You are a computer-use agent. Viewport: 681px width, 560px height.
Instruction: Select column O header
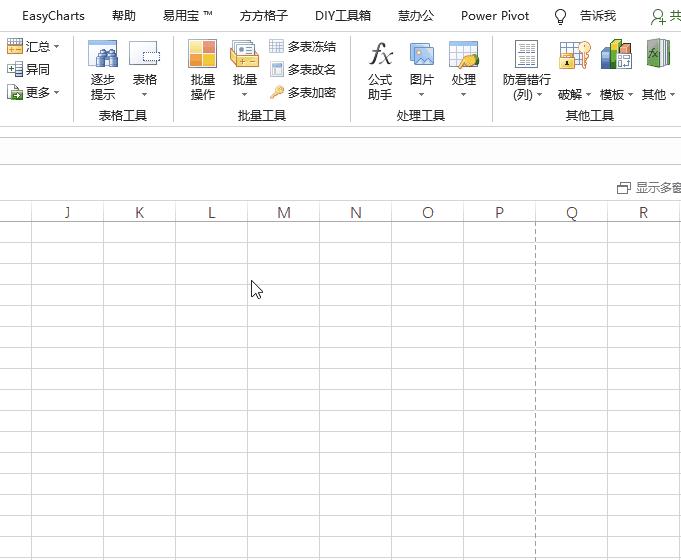click(427, 212)
